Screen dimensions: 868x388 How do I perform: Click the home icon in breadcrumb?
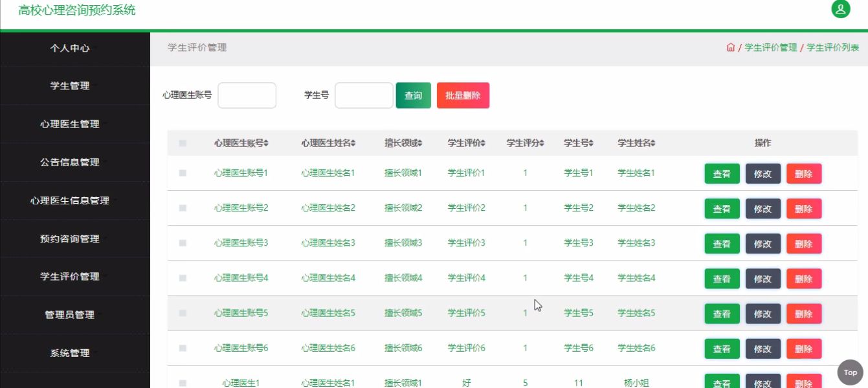point(731,47)
